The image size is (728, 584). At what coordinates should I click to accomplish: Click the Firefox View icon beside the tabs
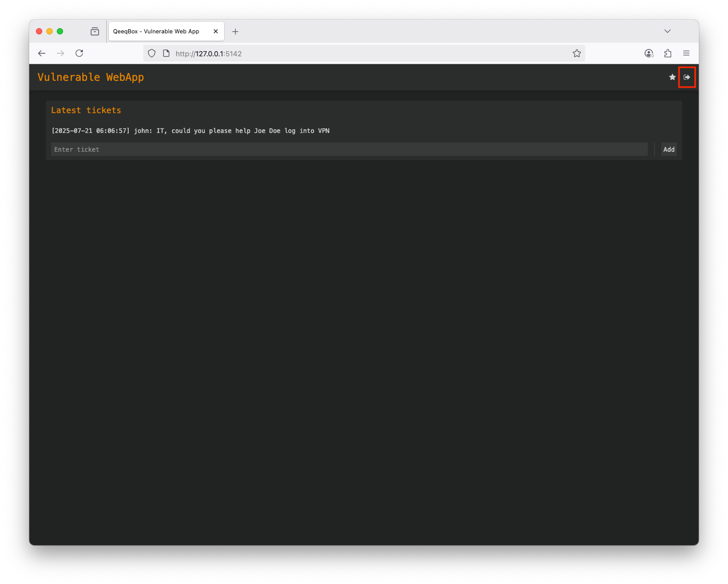click(95, 31)
